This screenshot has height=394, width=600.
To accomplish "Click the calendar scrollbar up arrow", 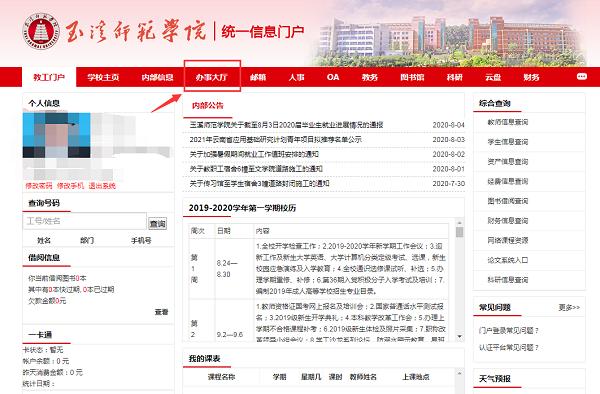I will 460,223.
